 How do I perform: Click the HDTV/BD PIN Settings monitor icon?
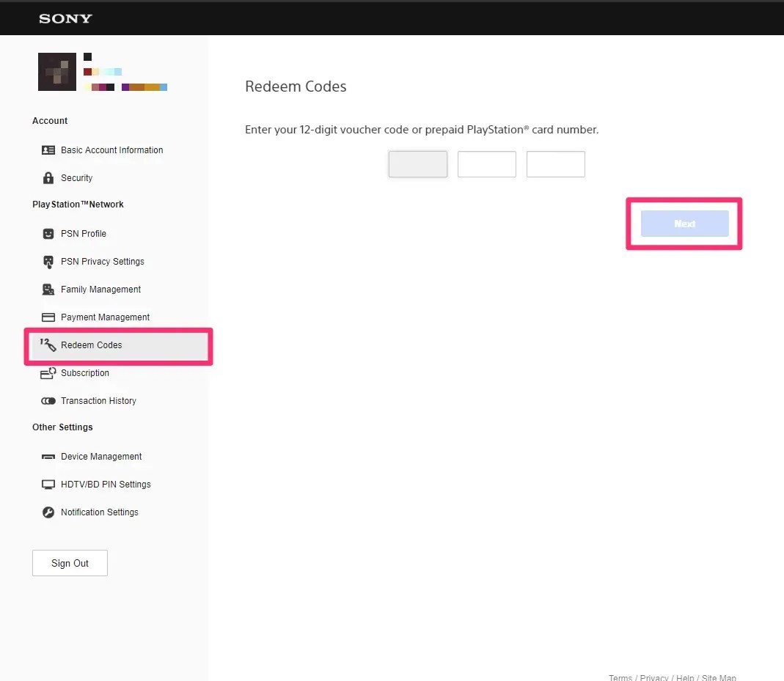(x=48, y=485)
